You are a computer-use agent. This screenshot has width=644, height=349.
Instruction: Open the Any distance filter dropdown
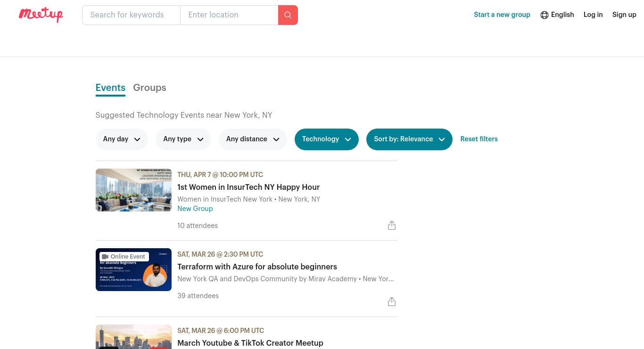(253, 139)
